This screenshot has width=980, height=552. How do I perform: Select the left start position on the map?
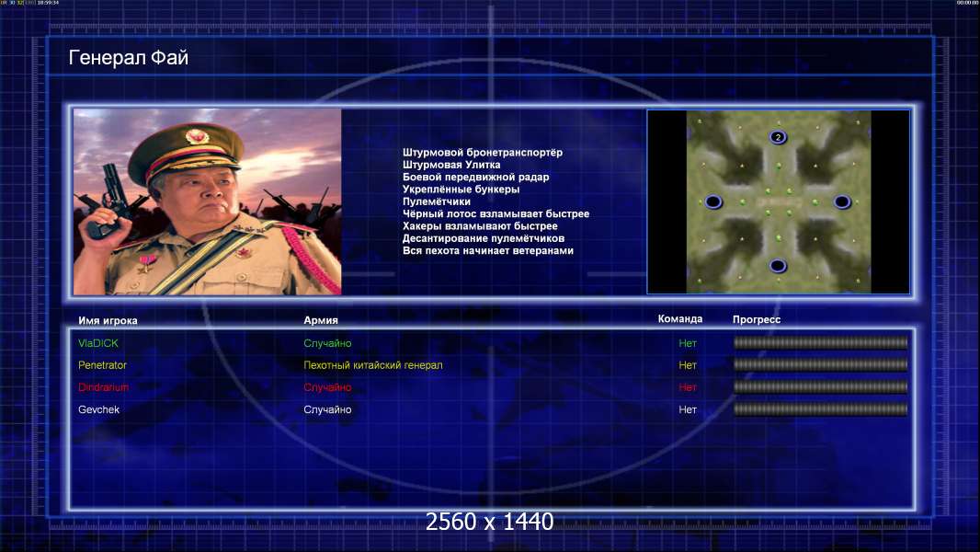(x=713, y=201)
